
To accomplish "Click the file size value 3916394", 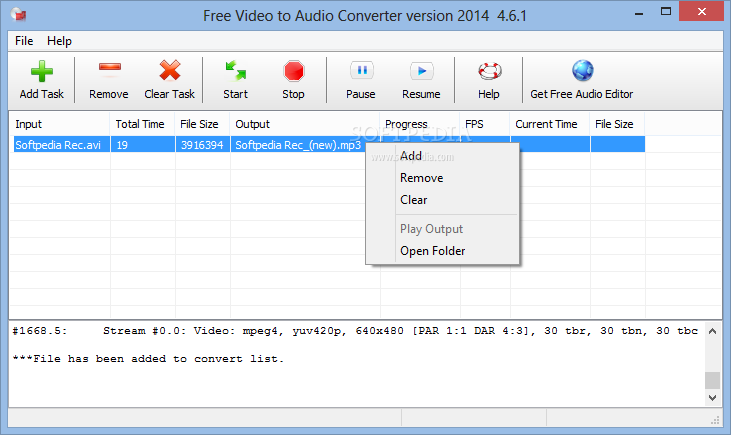I will 202,145.
